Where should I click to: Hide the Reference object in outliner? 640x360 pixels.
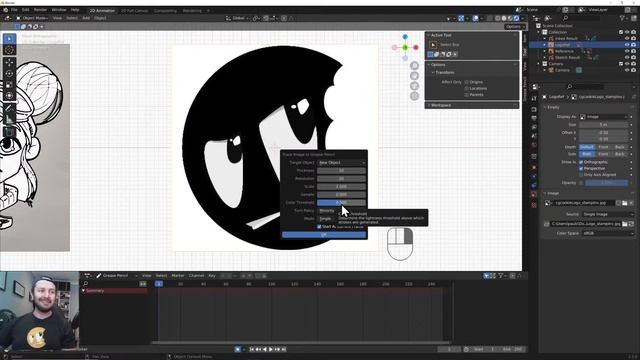[627, 51]
